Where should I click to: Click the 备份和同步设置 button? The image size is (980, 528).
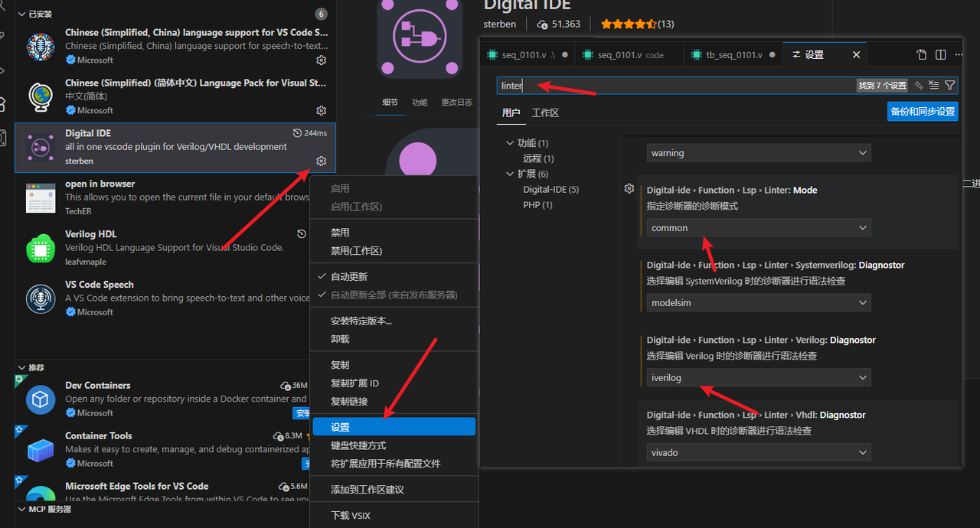click(x=923, y=112)
